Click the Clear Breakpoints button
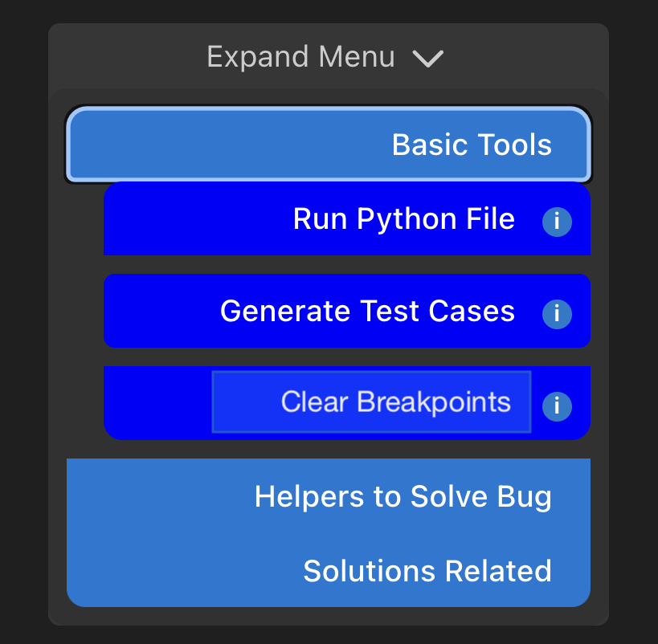The width and height of the screenshot is (658, 644). pyautogui.click(x=371, y=401)
